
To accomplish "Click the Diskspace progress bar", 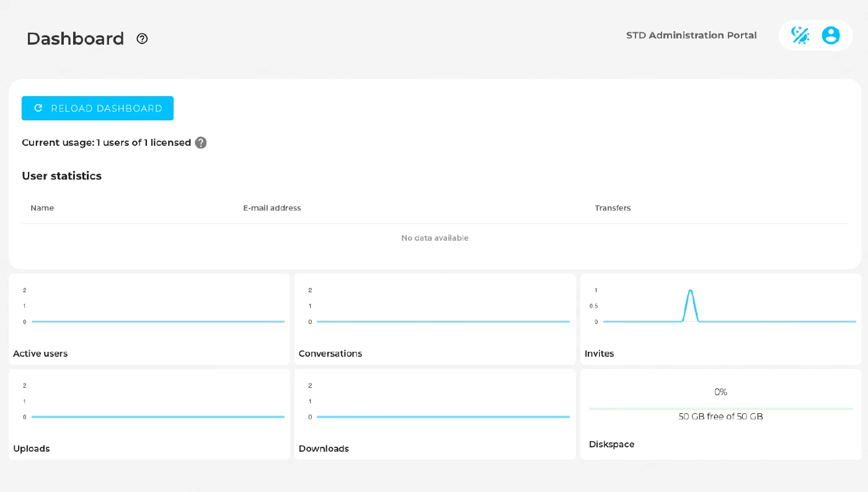I will point(720,409).
